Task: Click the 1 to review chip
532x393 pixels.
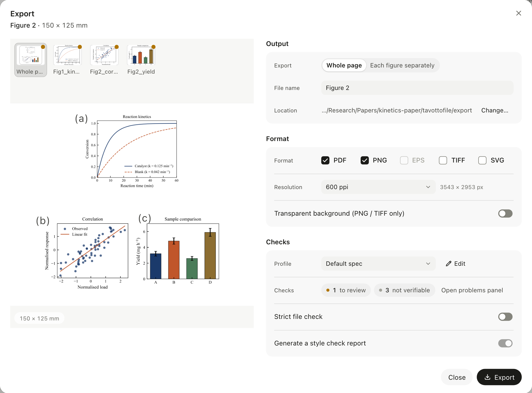Action: (346, 290)
